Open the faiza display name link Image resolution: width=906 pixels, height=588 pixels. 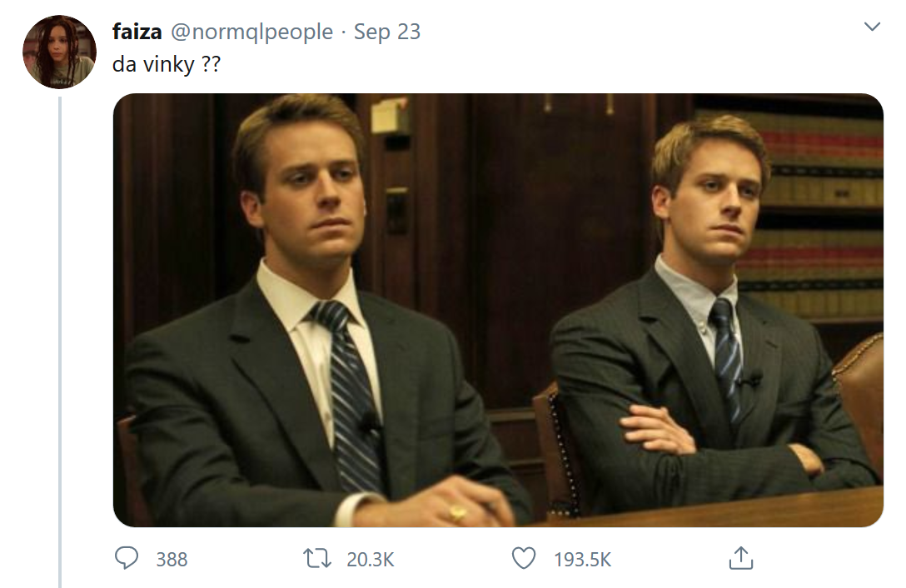(x=137, y=31)
